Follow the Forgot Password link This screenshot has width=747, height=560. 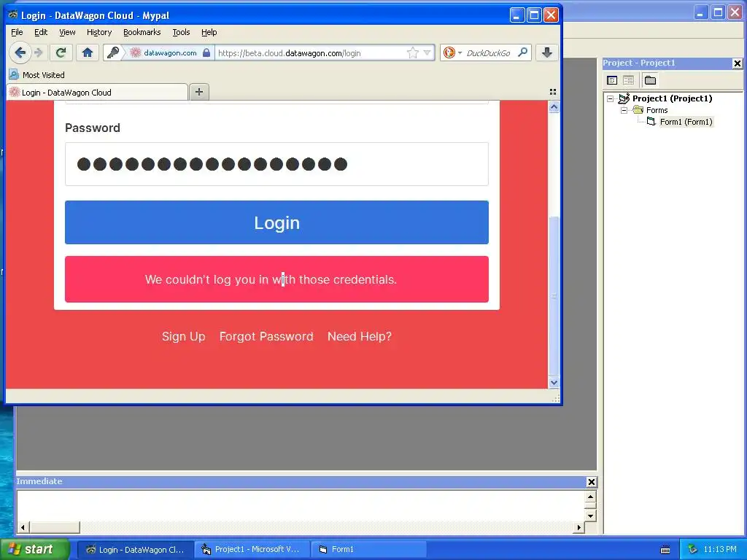[x=266, y=336]
